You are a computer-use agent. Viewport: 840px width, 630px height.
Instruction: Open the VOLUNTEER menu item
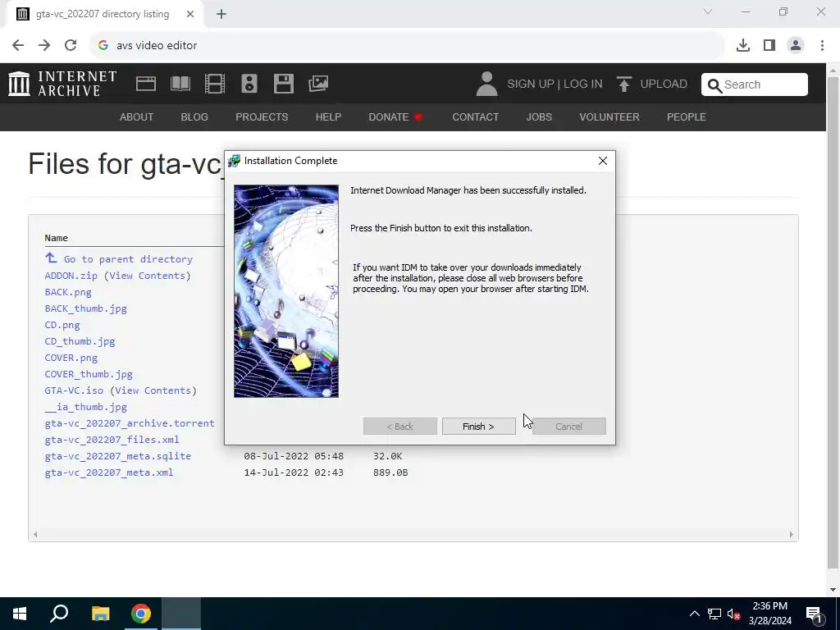(609, 116)
